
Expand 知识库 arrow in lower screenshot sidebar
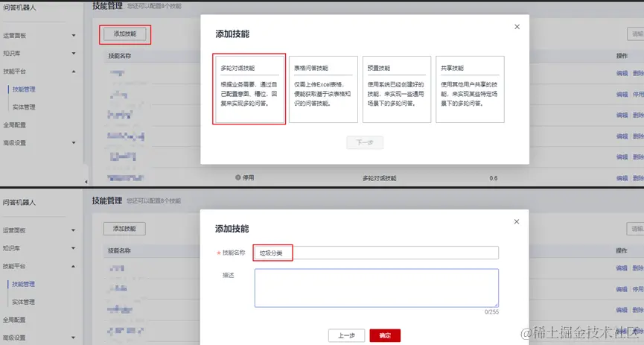coord(73,248)
